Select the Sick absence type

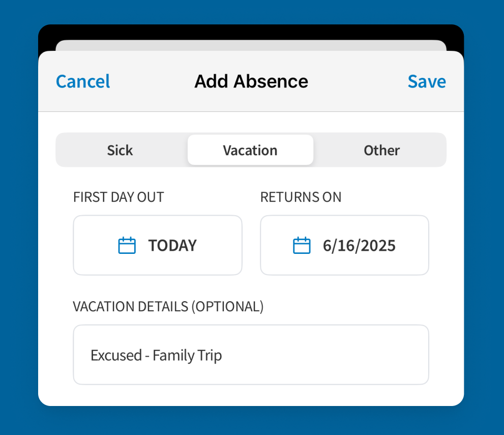point(119,150)
